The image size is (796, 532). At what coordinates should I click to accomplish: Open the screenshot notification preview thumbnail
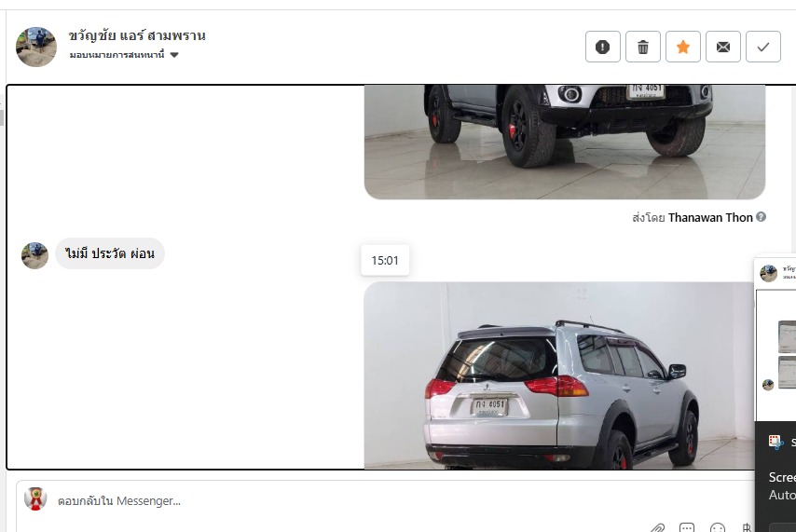click(x=775, y=338)
